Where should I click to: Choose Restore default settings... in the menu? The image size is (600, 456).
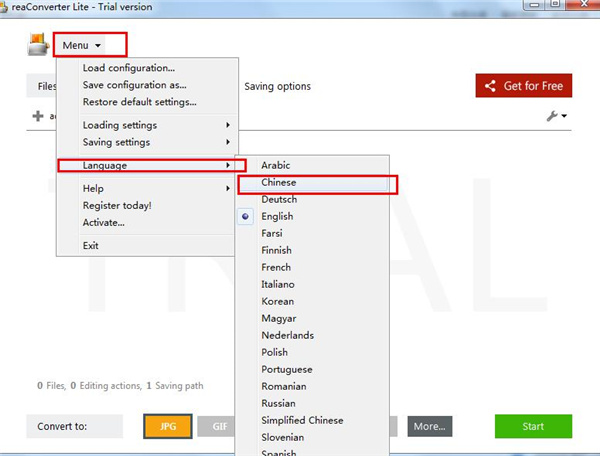(139, 101)
